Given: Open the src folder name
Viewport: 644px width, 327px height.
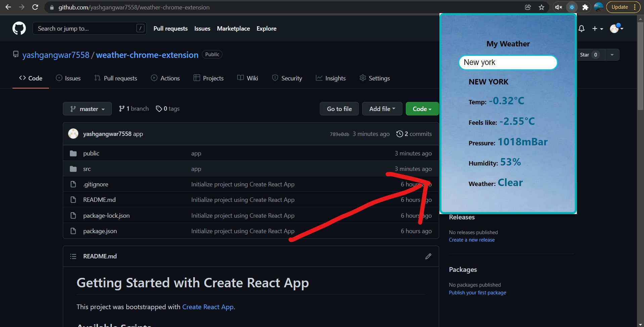Looking at the screenshot, I should [87, 169].
